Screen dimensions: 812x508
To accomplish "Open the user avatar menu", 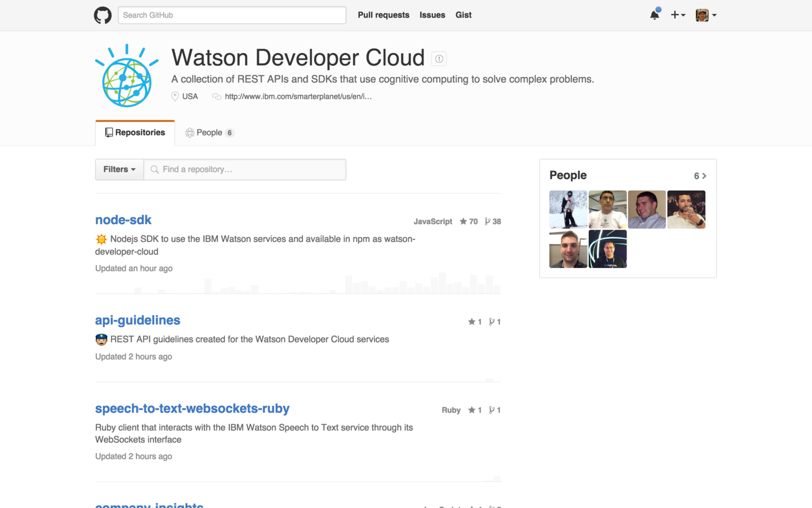I will click(x=706, y=15).
